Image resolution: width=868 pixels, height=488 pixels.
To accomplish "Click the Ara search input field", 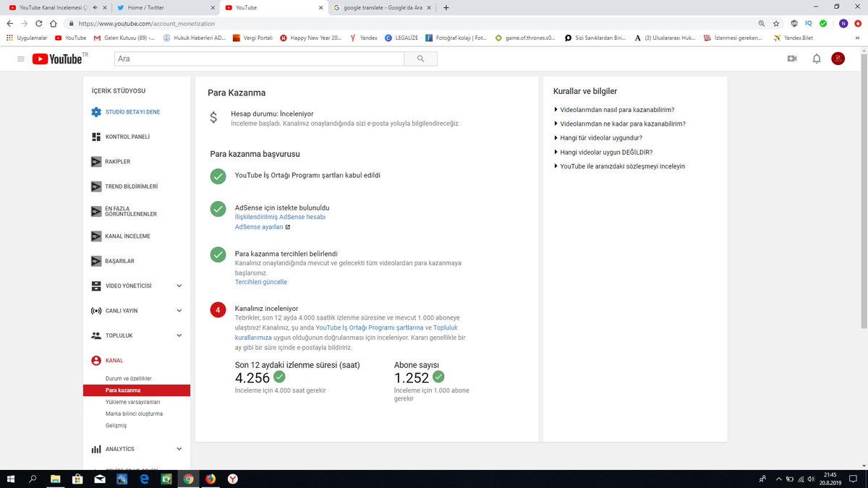I will pos(258,59).
